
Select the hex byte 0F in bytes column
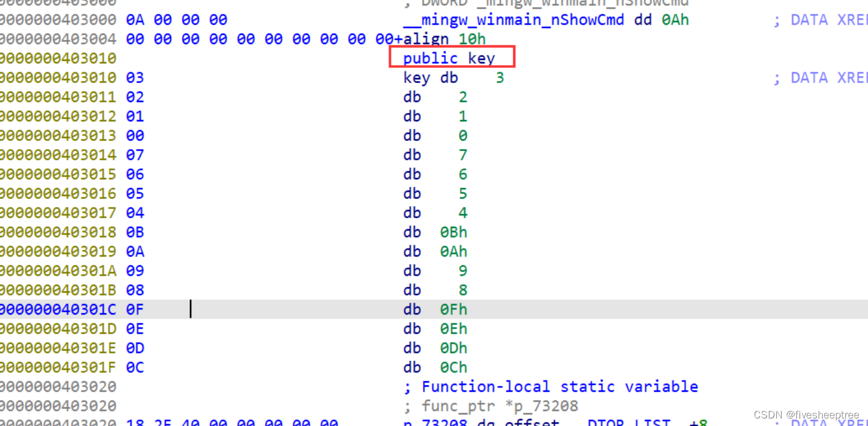pyautogui.click(x=134, y=309)
